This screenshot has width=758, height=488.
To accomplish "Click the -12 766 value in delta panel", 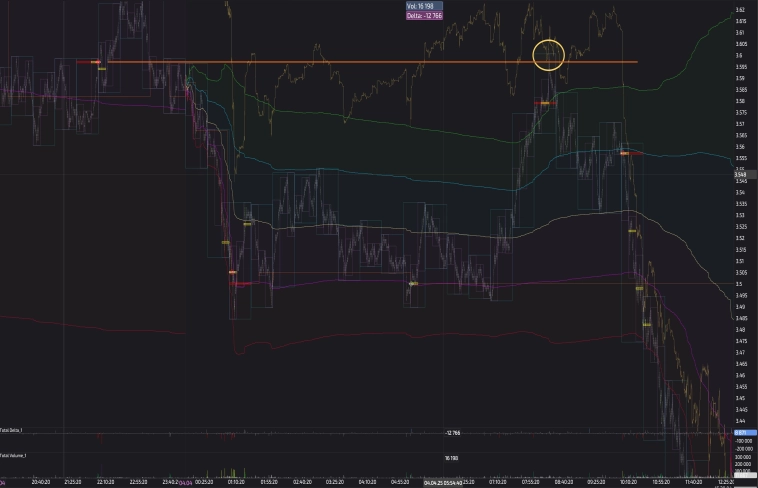I will [452, 432].
